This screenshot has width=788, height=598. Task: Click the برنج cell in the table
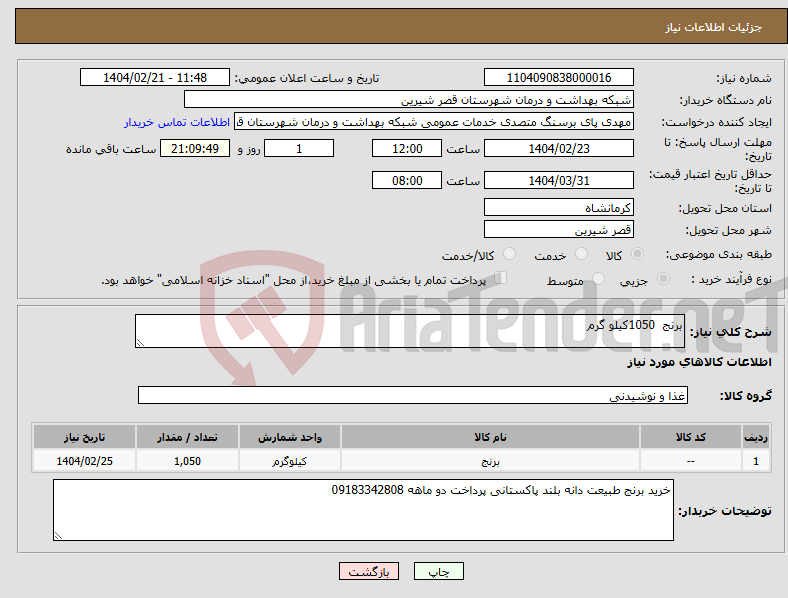[x=490, y=460]
